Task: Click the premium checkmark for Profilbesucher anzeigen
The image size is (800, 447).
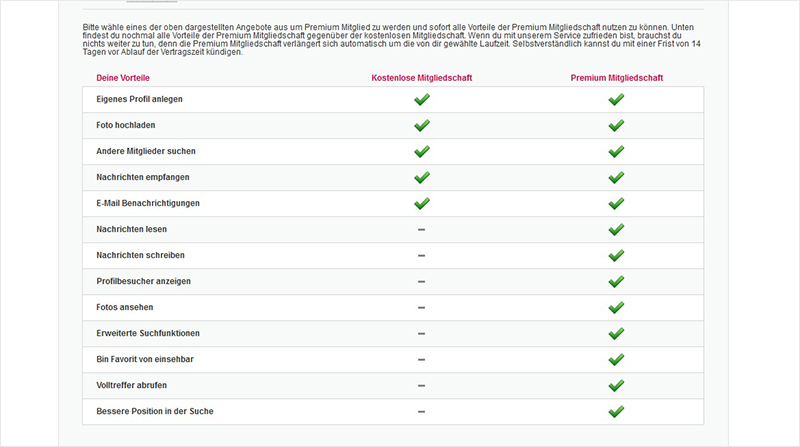Action: click(x=616, y=281)
